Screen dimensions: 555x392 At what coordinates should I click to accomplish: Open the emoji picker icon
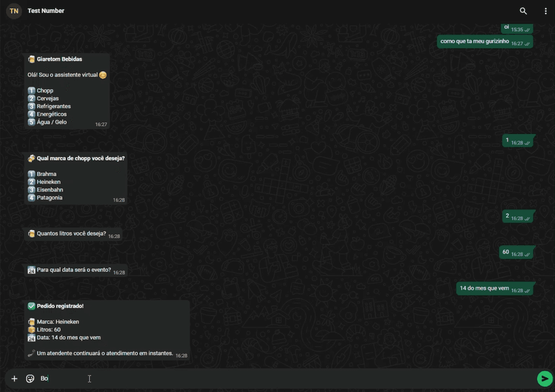point(30,379)
